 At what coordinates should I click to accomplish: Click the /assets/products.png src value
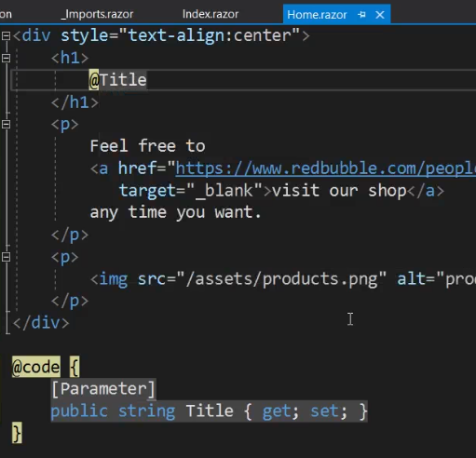(x=281, y=279)
